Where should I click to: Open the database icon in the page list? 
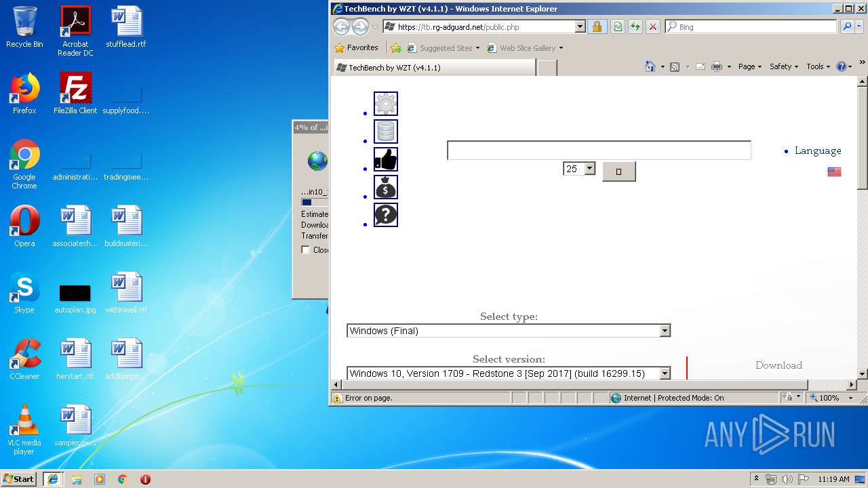pos(386,131)
